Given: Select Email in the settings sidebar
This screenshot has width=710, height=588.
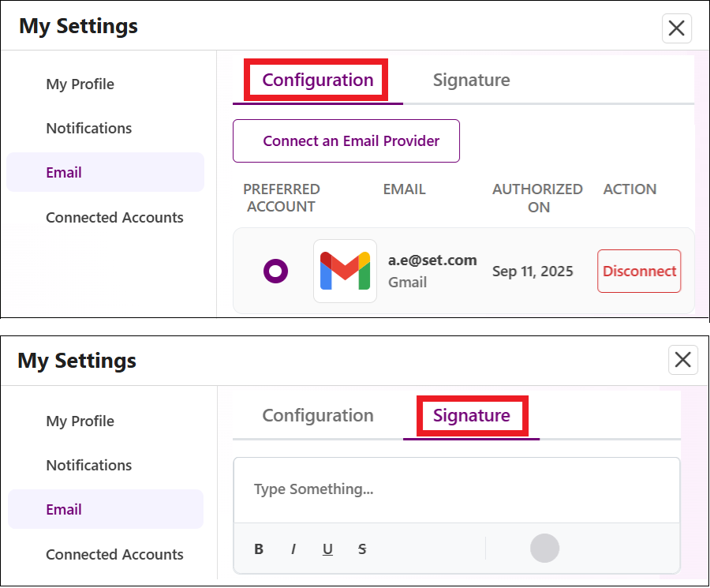Looking at the screenshot, I should pos(63,172).
